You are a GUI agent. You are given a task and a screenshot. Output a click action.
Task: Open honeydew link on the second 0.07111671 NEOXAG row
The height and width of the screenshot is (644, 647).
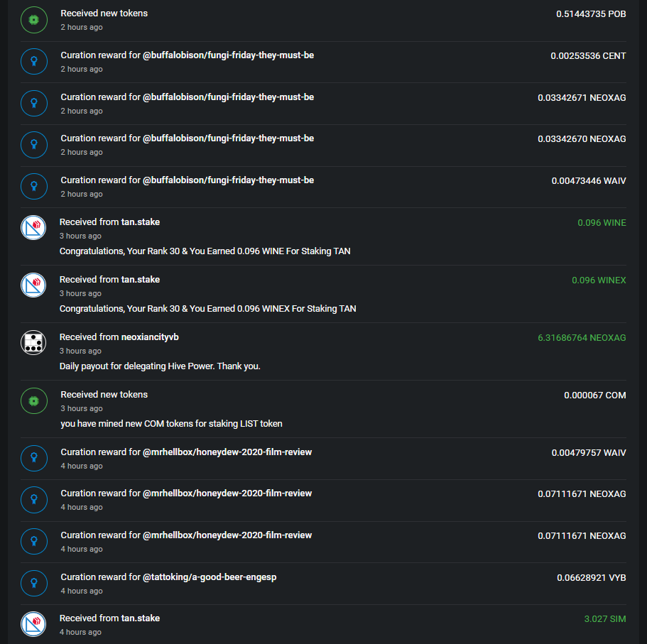[227, 535]
